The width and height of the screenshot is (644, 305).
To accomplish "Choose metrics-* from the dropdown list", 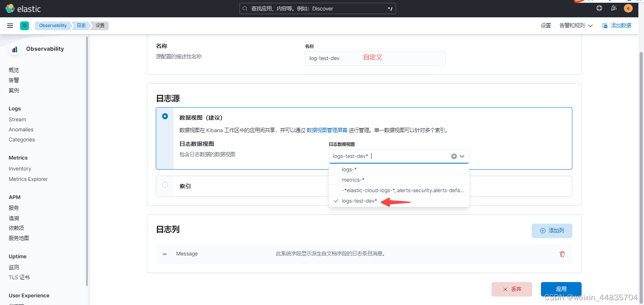I will pyautogui.click(x=399, y=180).
